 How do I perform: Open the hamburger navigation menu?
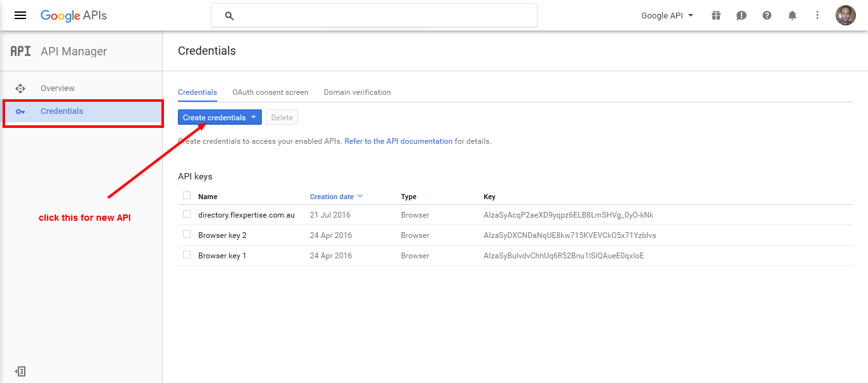coord(20,15)
